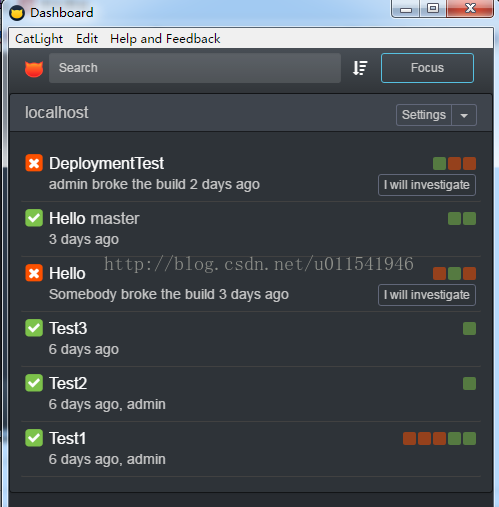Select DeploymentTest's green build history square
Viewport: 499px width, 507px height.
coord(439,164)
